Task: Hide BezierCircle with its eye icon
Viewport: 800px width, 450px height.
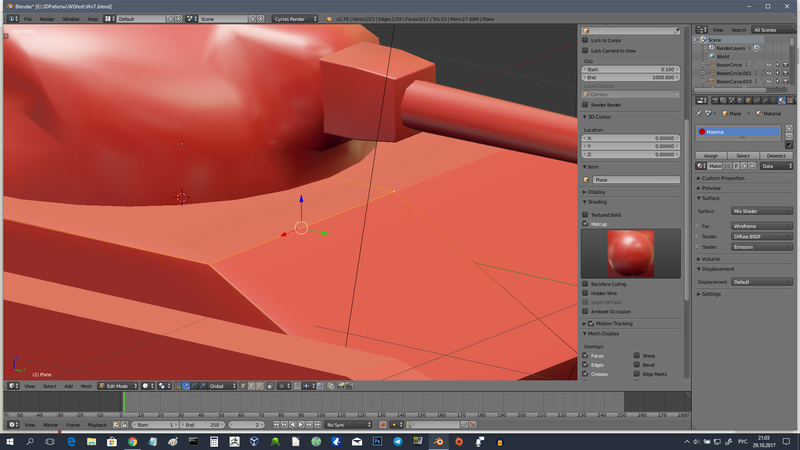Action: coord(769,65)
